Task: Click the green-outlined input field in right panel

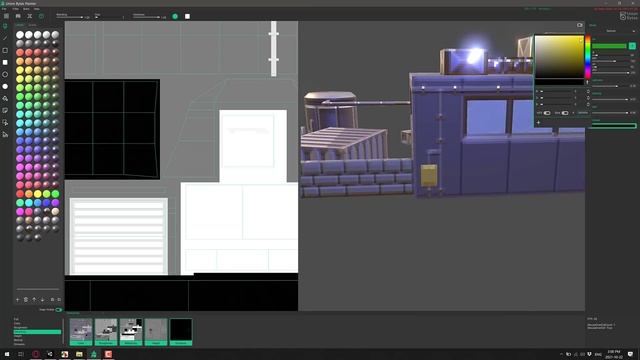Action: pyautogui.click(x=613, y=126)
